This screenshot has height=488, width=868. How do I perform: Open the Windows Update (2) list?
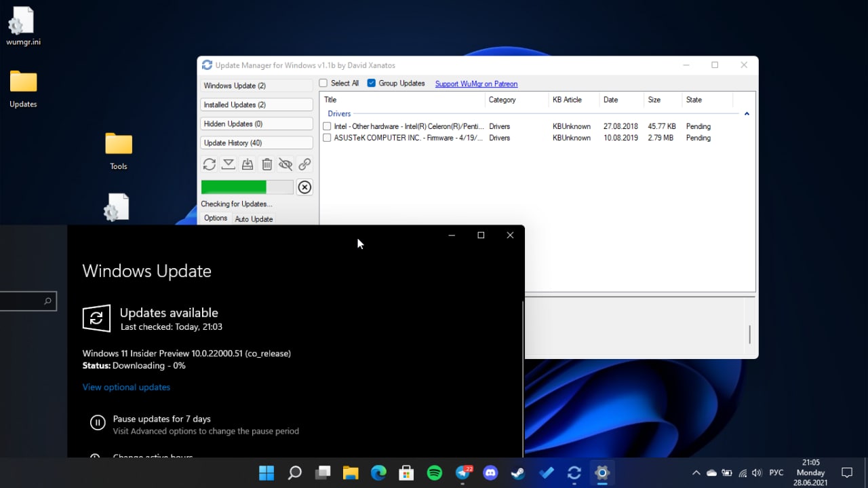point(256,86)
